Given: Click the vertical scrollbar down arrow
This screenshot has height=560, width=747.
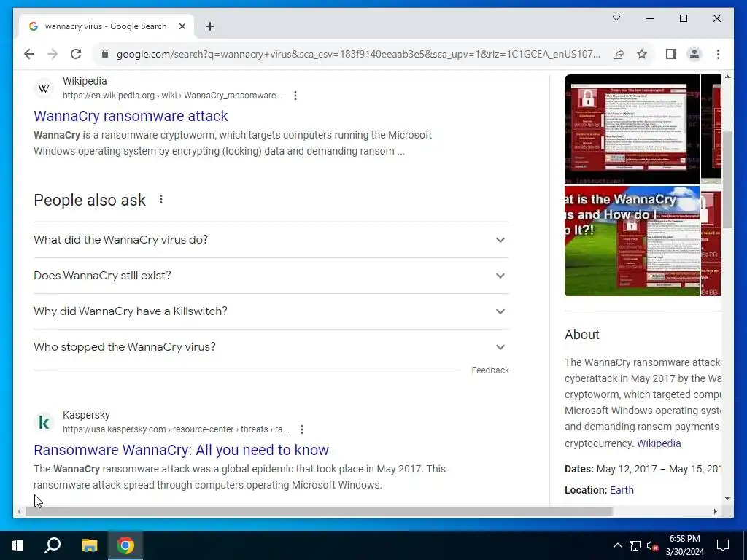Looking at the screenshot, I should click(x=727, y=499).
